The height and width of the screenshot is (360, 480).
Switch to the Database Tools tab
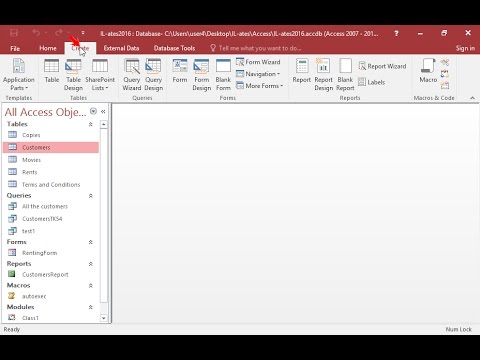tap(174, 48)
